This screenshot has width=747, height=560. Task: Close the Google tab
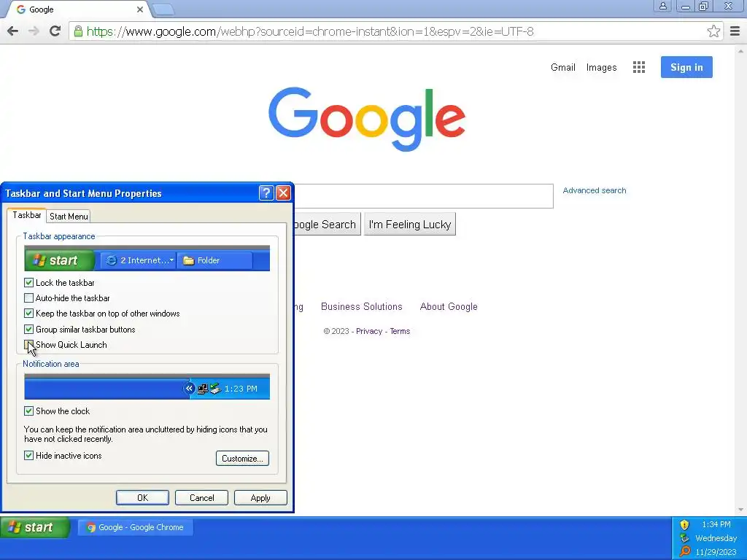pyautogui.click(x=139, y=9)
